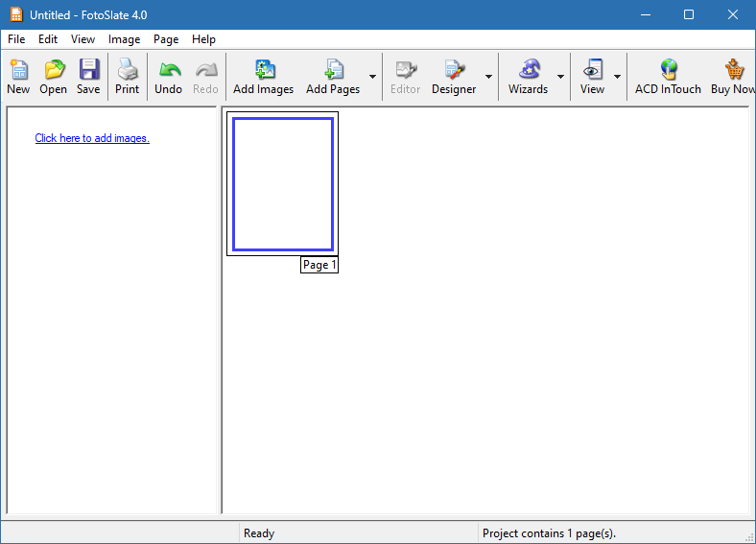This screenshot has height=544, width=756.
Task: Expand the toolbar View dropdown arrow
Action: [617, 77]
